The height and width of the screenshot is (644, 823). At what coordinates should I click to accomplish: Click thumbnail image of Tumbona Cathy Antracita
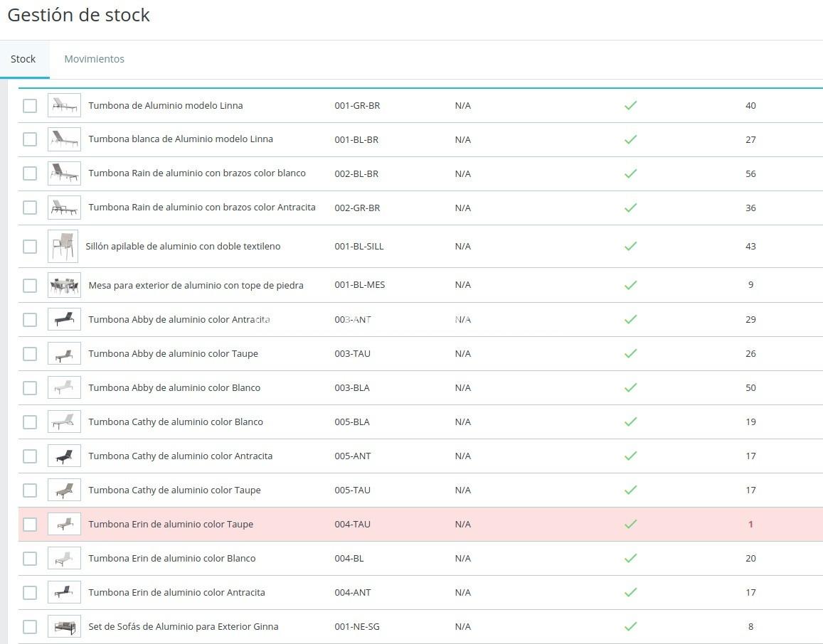[x=64, y=456]
